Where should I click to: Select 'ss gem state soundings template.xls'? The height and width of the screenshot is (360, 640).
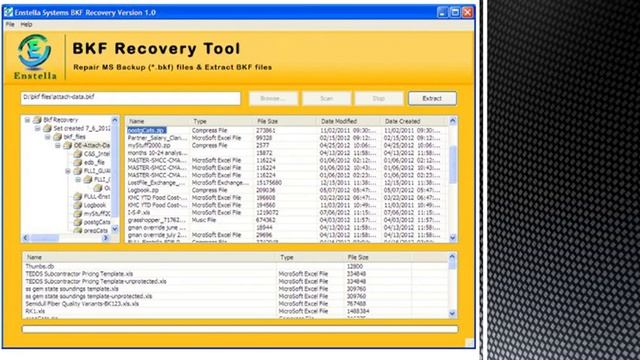(x=236, y=289)
